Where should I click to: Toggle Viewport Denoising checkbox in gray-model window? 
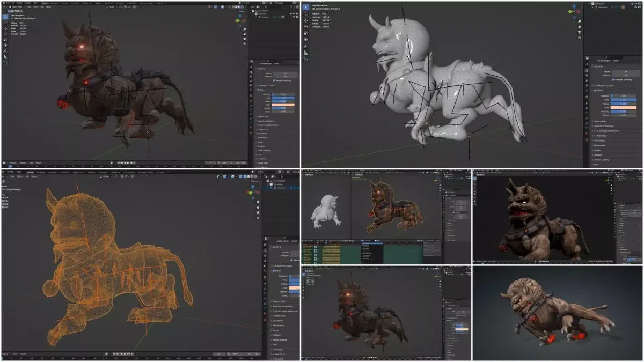coord(613,80)
